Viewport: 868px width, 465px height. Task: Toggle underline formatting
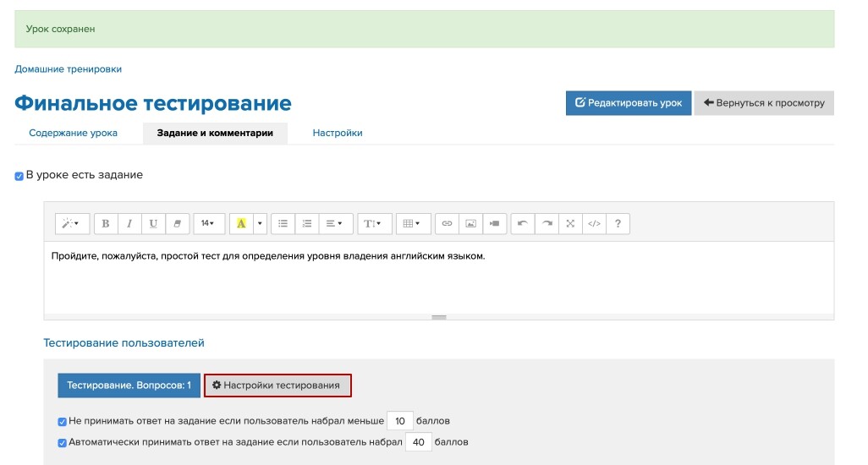tap(153, 223)
